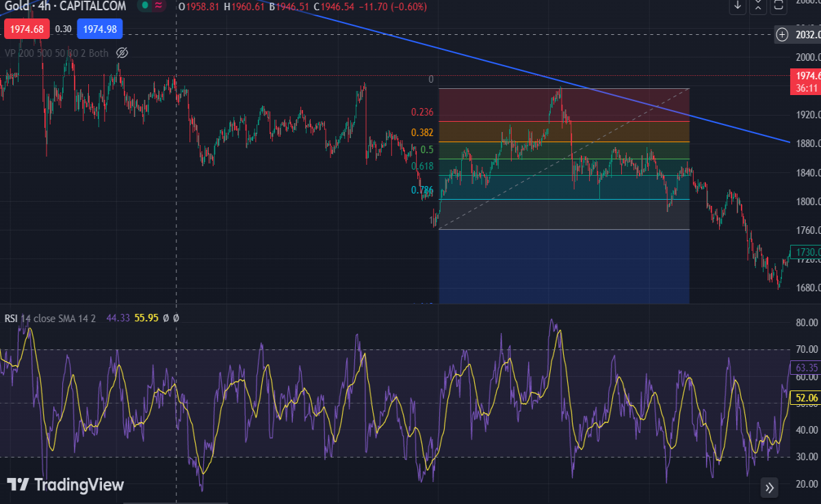The height and width of the screenshot is (504, 821).
Task: Click the green market status dot
Action: coord(145,6)
